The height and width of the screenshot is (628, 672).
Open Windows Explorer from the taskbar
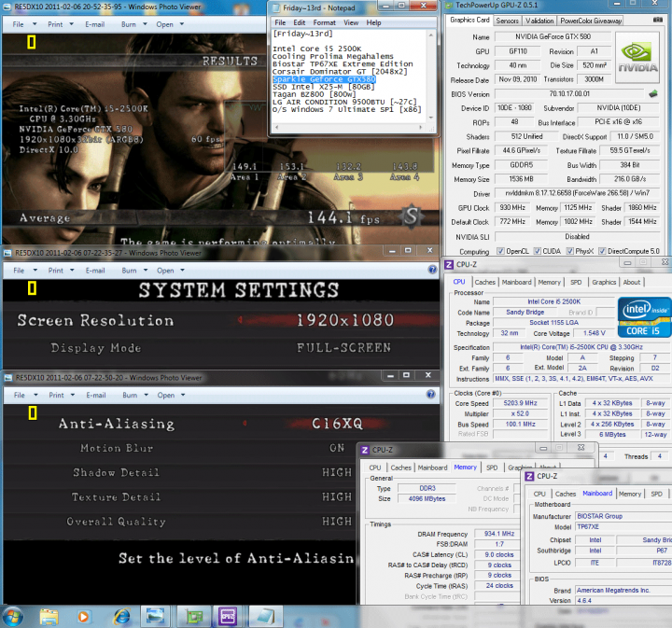pos(49,617)
